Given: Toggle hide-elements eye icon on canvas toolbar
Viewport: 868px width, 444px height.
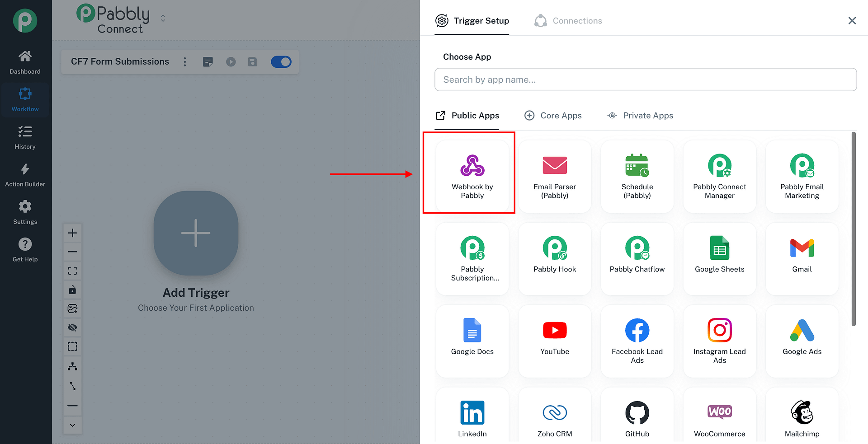Looking at the screenshot, I should (72, 327).
